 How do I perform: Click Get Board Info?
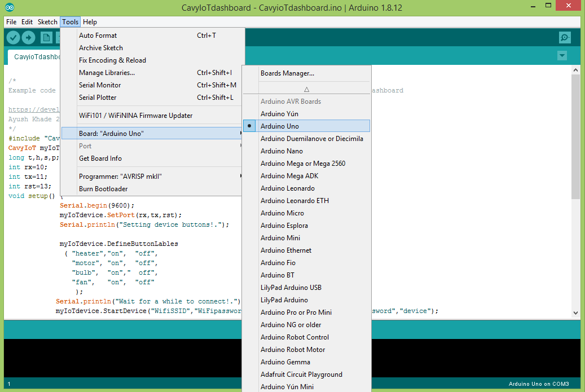pos(100,158)
